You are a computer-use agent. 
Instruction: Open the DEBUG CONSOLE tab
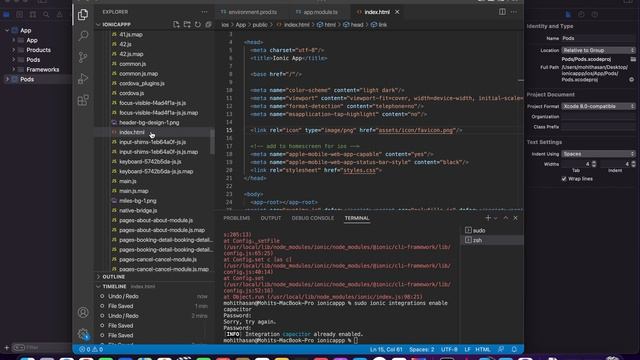click(x=313, y=218)
